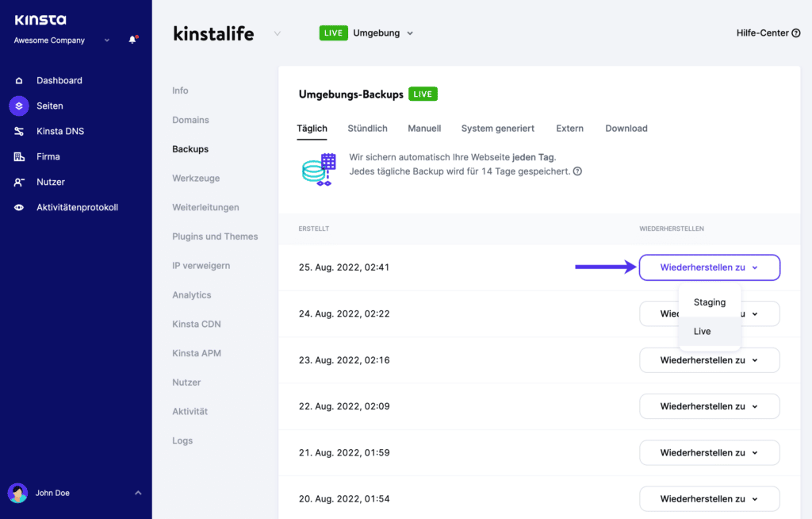
Task: Click the Dashboard home icon
Action: pyautogui.click(x=19, y=80)
